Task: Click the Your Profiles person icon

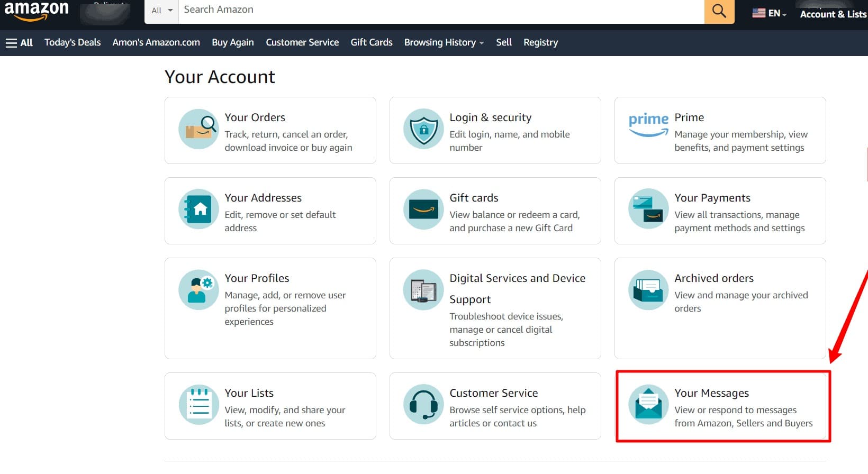Action: (x=198, y=290)
